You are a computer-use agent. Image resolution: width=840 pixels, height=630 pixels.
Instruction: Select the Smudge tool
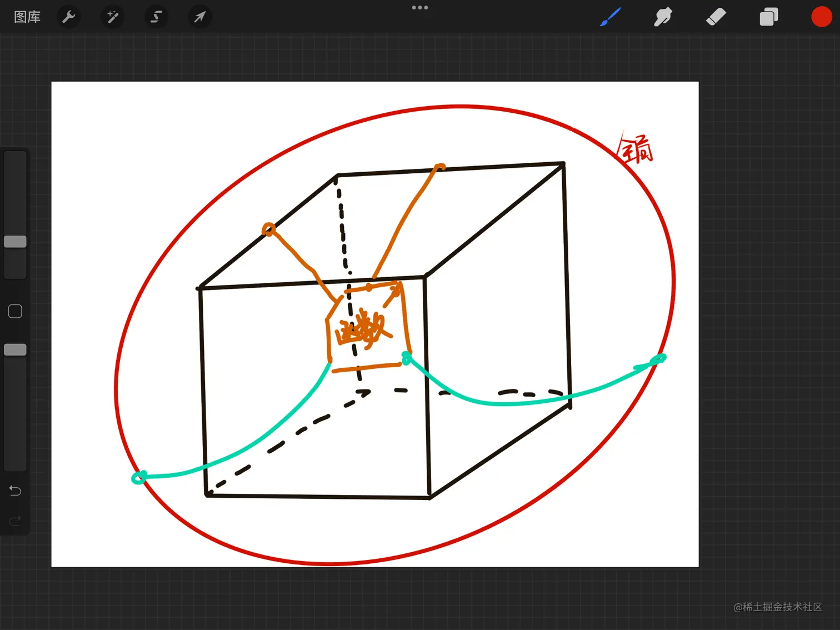click(x=663, y=17)
